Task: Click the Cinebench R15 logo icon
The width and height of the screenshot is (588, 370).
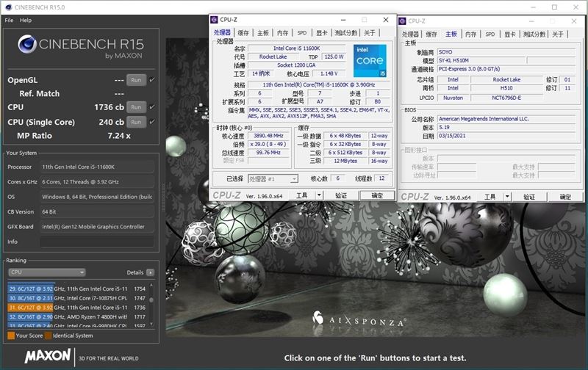Action: coord(27,45)
